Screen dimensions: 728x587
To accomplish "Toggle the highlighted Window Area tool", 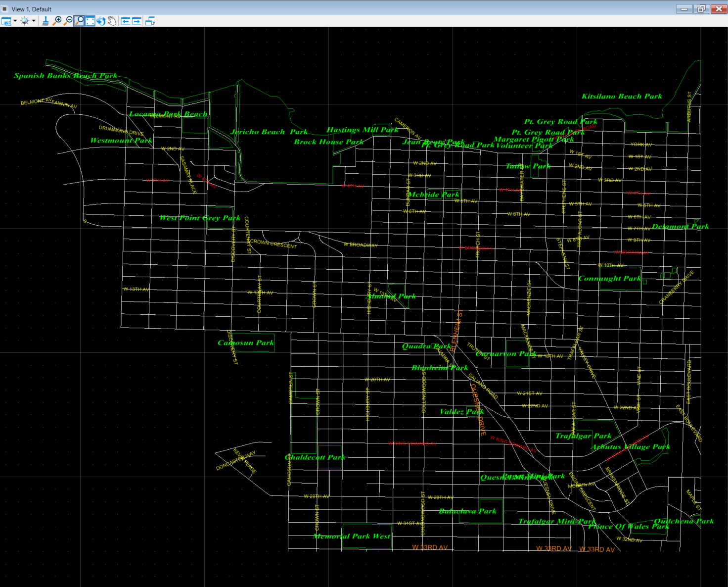I will tap(80, 21).
